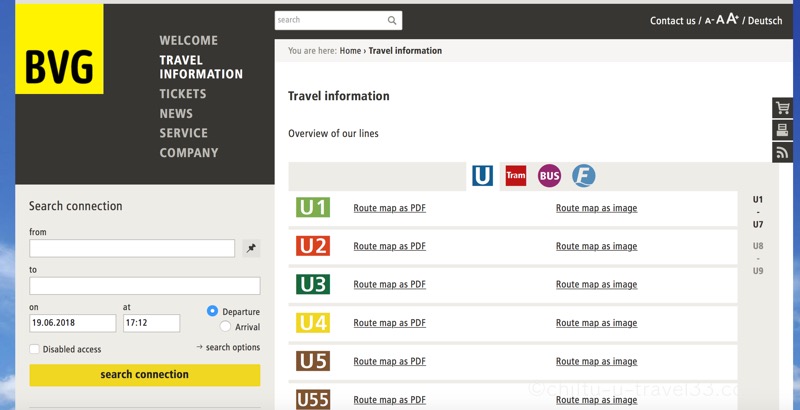Click the yellow search connection button

click(x=145, y=375)
